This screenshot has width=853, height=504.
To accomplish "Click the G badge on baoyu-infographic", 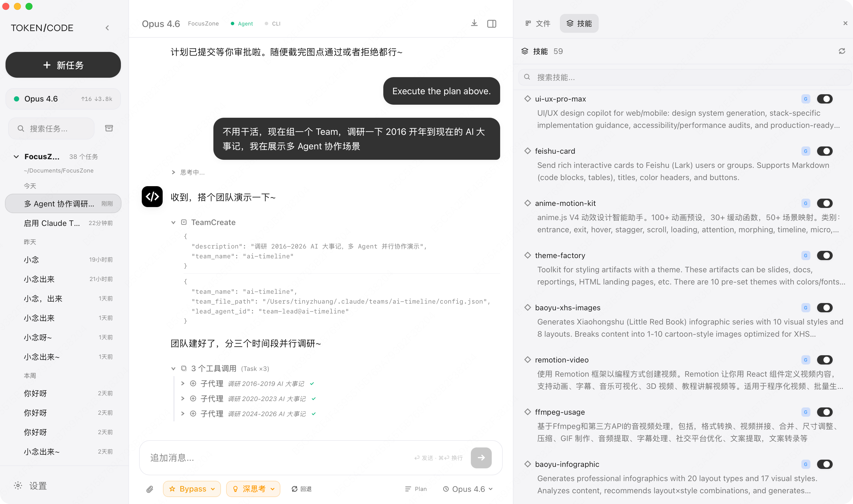I will (805, 464).
